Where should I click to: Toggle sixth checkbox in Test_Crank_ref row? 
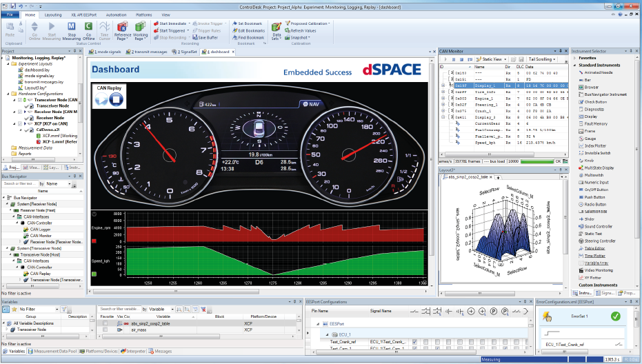coord(471,342)
